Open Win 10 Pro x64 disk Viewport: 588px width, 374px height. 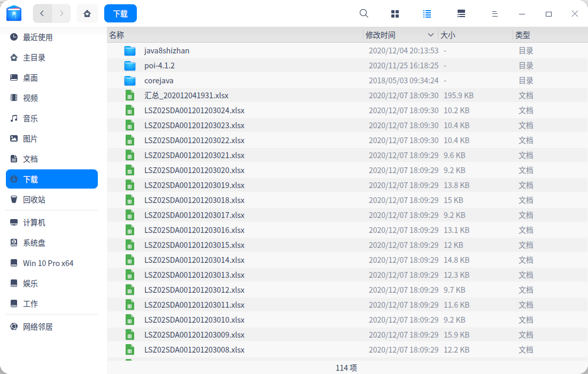(52, 263)
